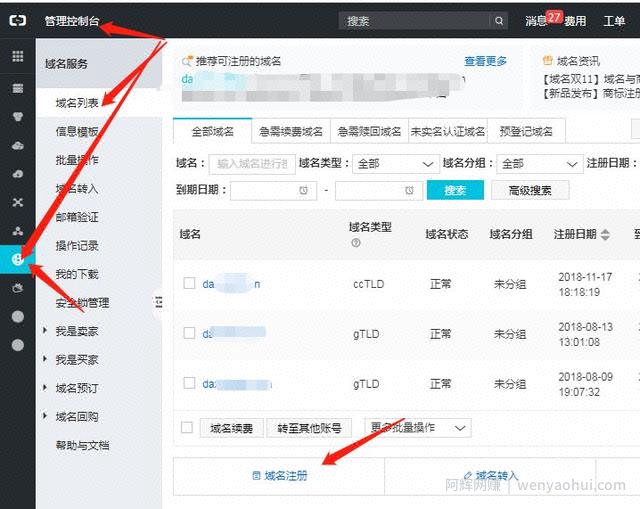Check the checkbox for the 2018-08-09 domain
The height and width of the screenshot is (509, 640).
pos(189,383)
